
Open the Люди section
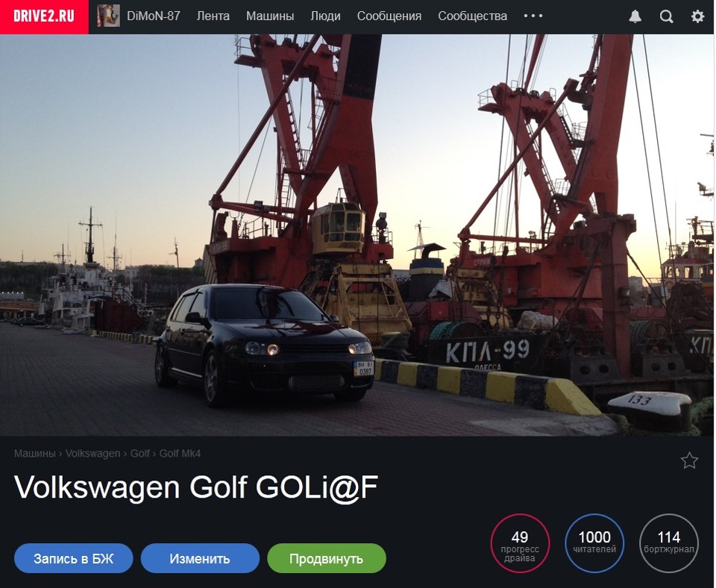[x=326, y=16]
